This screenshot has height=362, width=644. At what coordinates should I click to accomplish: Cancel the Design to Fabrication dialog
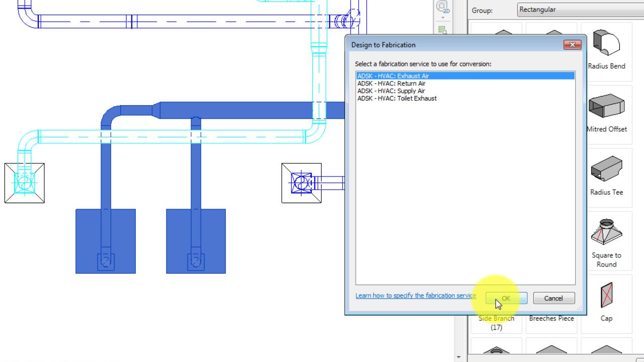pyautogui.click(x=553, y=298)
